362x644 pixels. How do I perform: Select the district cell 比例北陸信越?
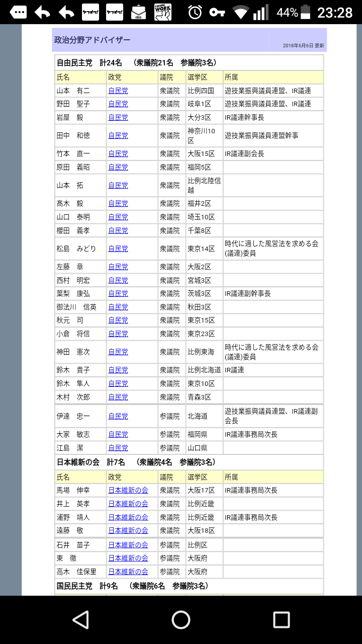click(x=204, y=185)
